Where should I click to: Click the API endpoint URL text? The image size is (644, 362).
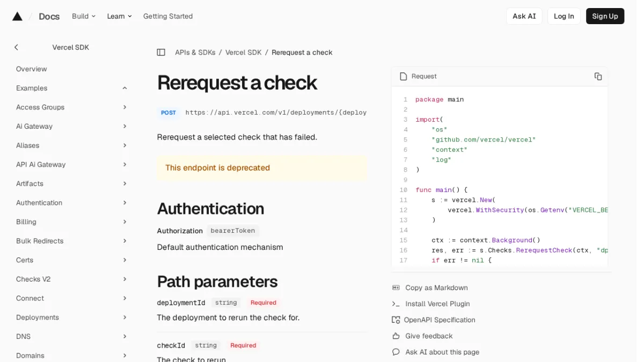pyautogui.click(x=276, y=113)
